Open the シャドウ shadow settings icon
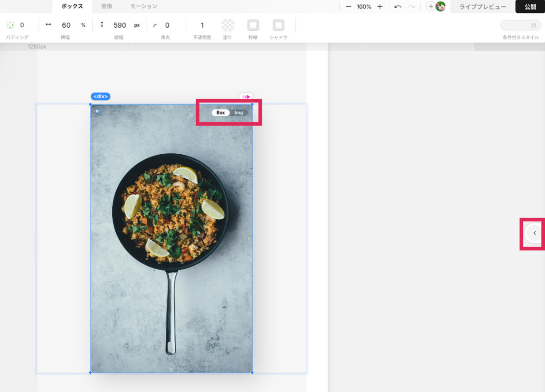545x392 pixels. [278, 25]
